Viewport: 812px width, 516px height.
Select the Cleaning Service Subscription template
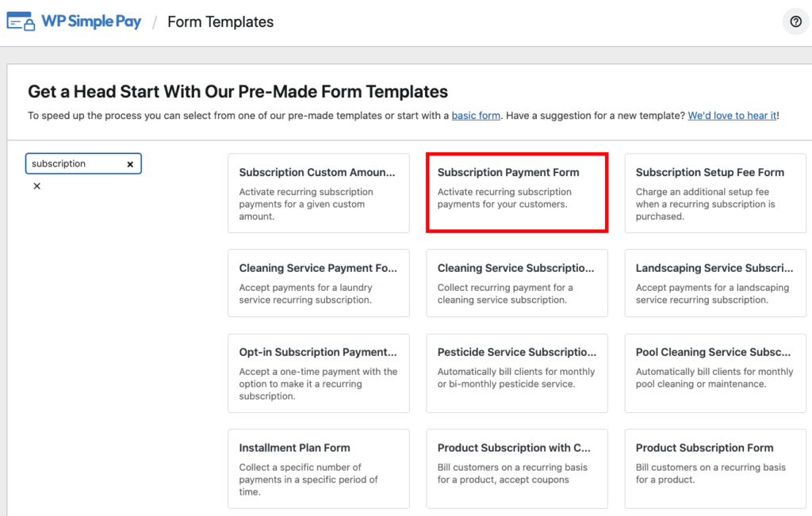point(517,283)
